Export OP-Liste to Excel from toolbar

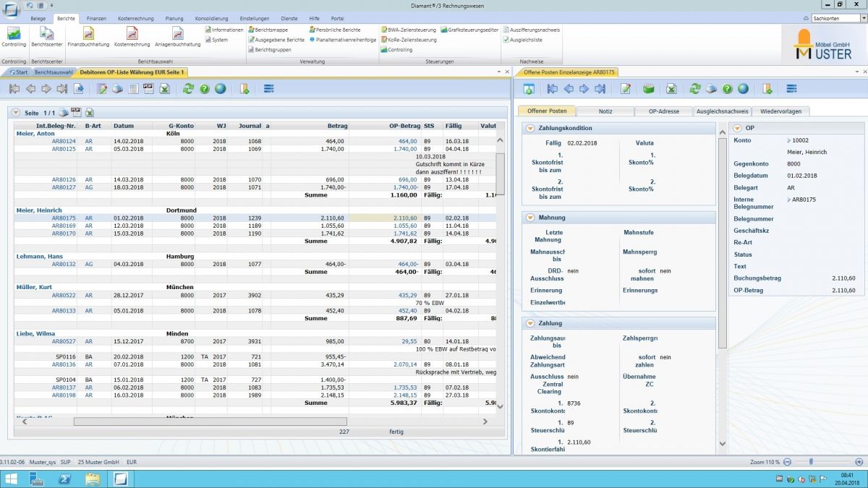coord(164,89)
